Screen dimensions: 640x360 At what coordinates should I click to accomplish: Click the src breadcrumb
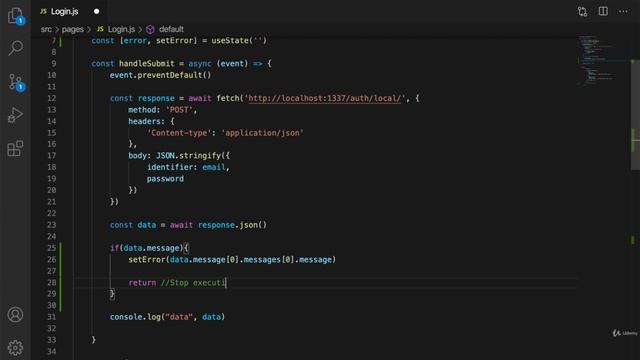coord(46,29)
